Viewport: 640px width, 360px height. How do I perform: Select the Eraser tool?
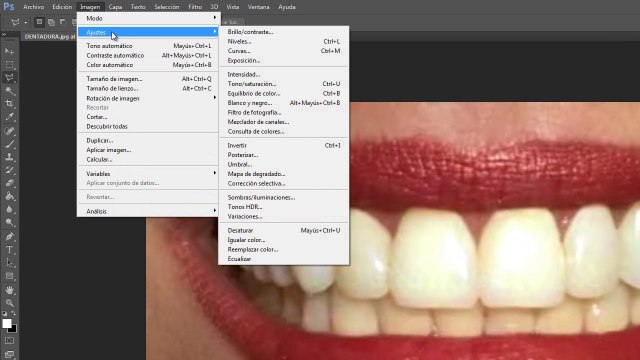coord(9,183)
